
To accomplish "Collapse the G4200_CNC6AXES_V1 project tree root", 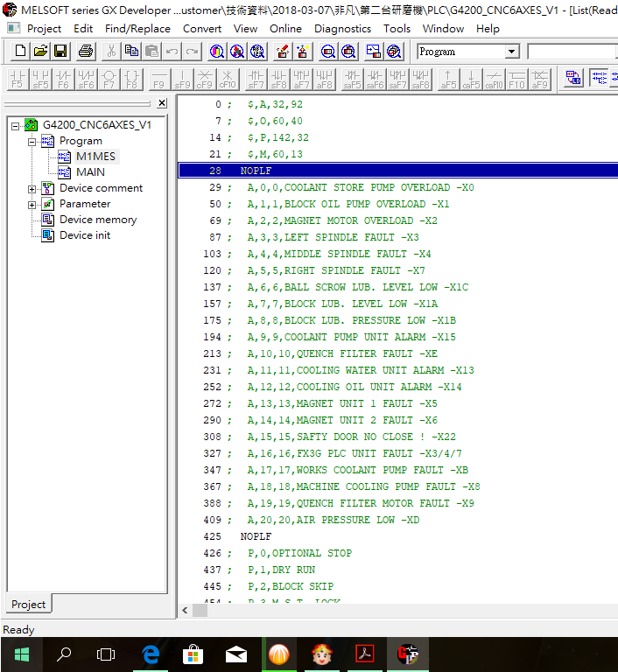I will pyautogui.click(x=17, y=125).
